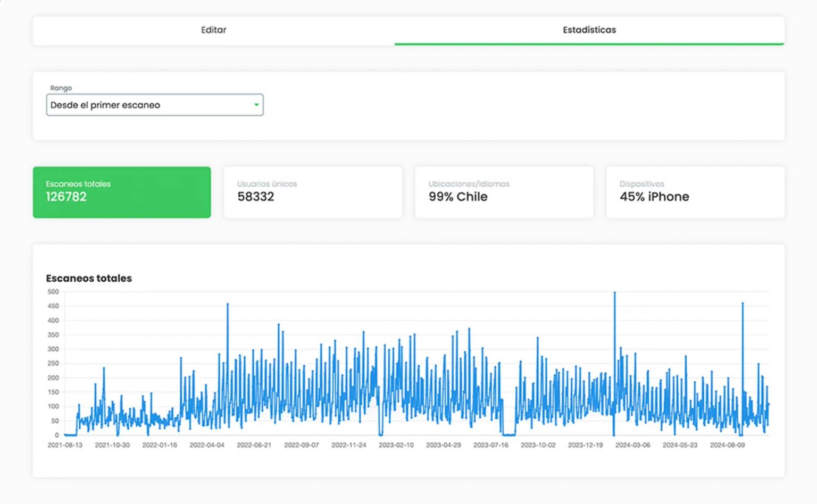Select the 2022-04-04 date on the axis
Image resolution: width=817 pixels, height=504 pixels.
click(x=207, y=445)
